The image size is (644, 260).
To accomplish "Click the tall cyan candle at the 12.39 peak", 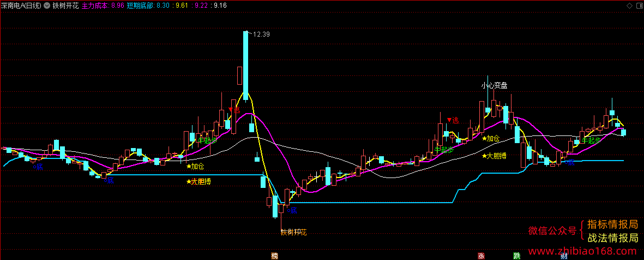I will click(x=245, y=66).
